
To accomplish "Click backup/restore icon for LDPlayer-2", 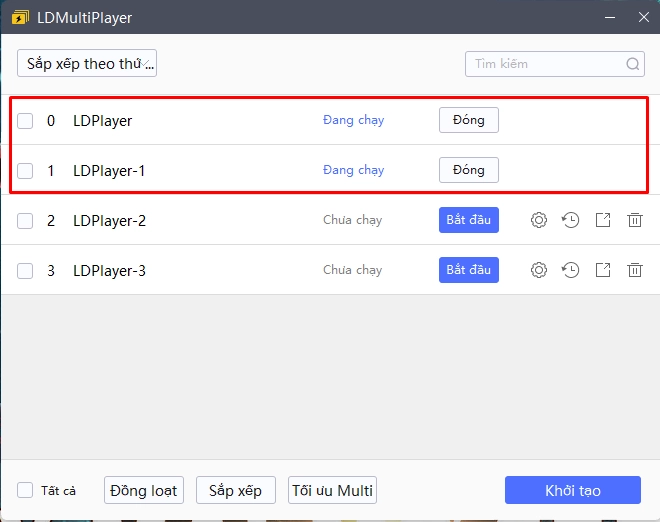I will pos(571,220).
